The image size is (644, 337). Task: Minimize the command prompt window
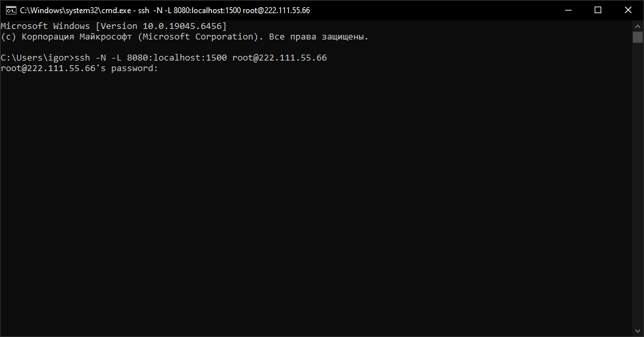point(568,10)
